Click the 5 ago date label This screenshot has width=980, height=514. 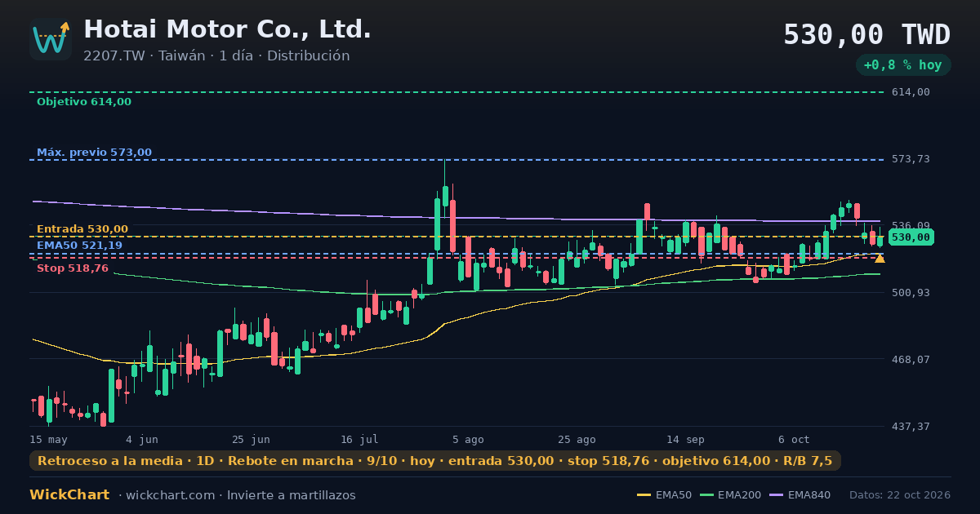click(468, 439)
